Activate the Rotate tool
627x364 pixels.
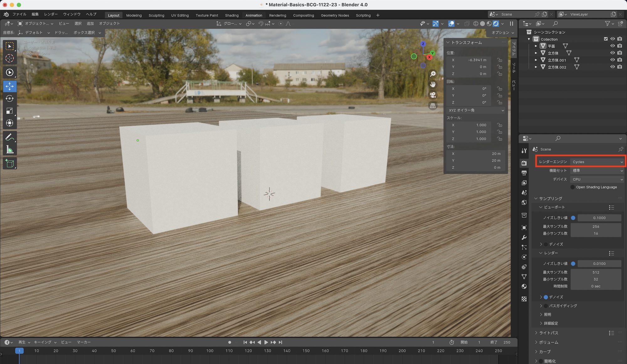click(10, 99)
